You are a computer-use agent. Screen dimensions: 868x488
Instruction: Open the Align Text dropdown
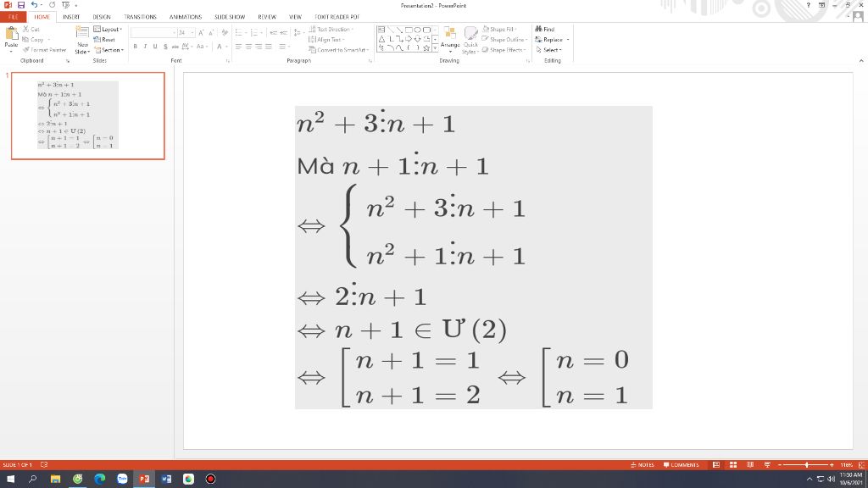(326, 39)
